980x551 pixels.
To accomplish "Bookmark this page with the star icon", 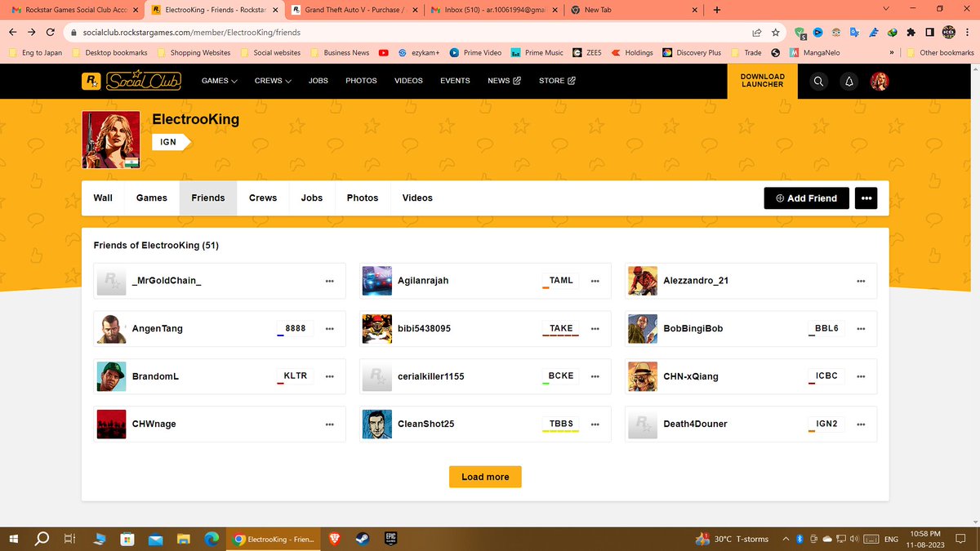I will [775, 33].
